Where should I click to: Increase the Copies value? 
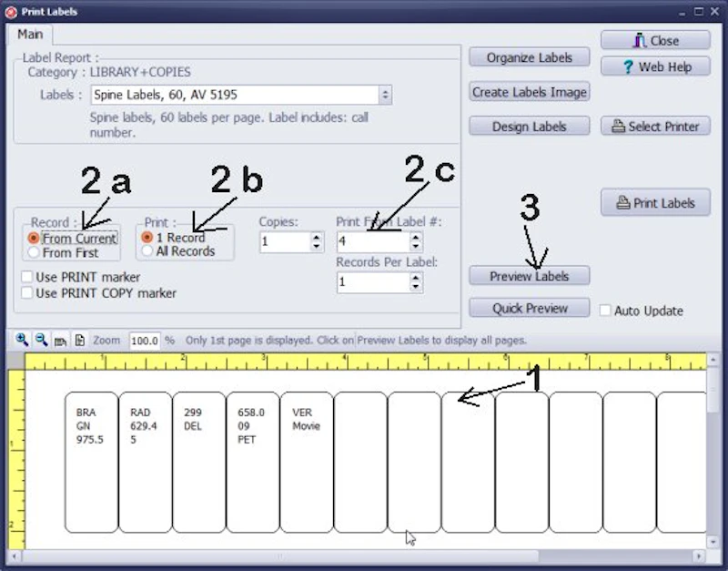click(317, 237)
